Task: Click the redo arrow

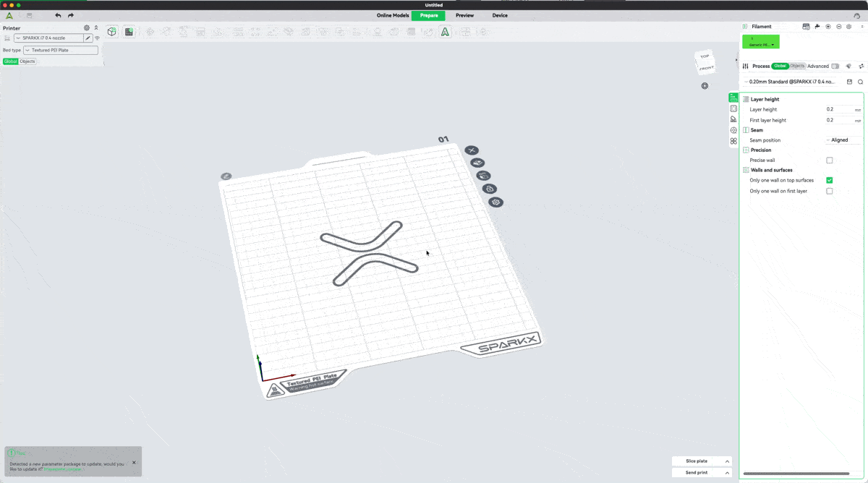Action: click(x=71, y=15)
